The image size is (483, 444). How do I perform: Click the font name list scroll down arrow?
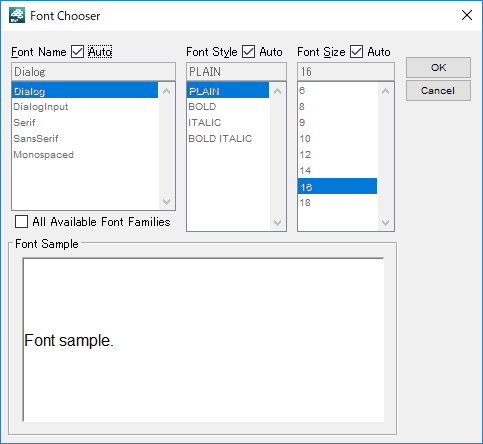click(x=167, y=201)
